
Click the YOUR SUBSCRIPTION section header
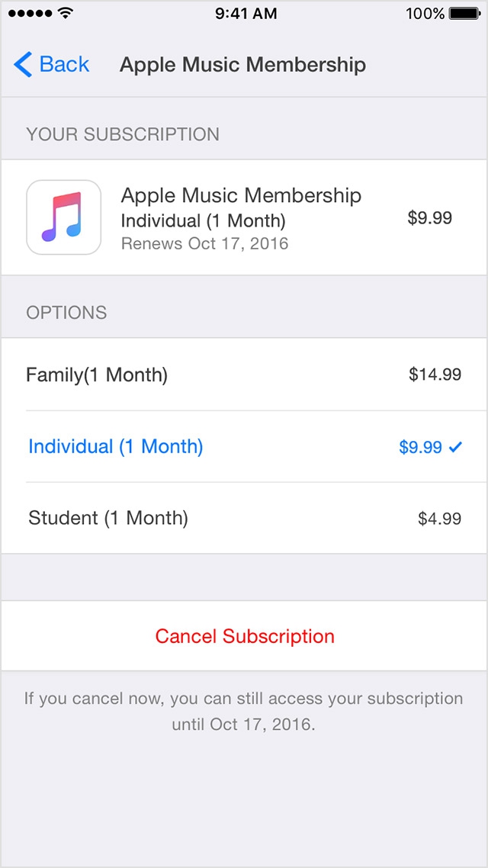(x=123, y=134)
